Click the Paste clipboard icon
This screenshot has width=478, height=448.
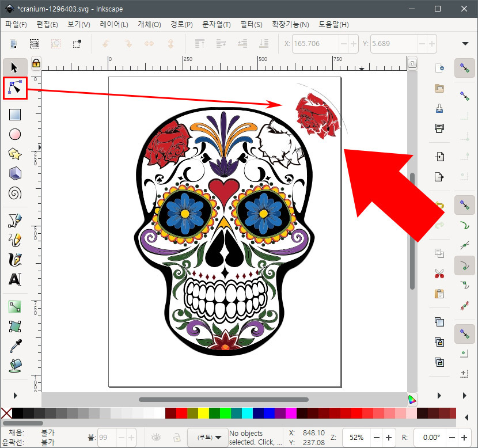[439, 294]
